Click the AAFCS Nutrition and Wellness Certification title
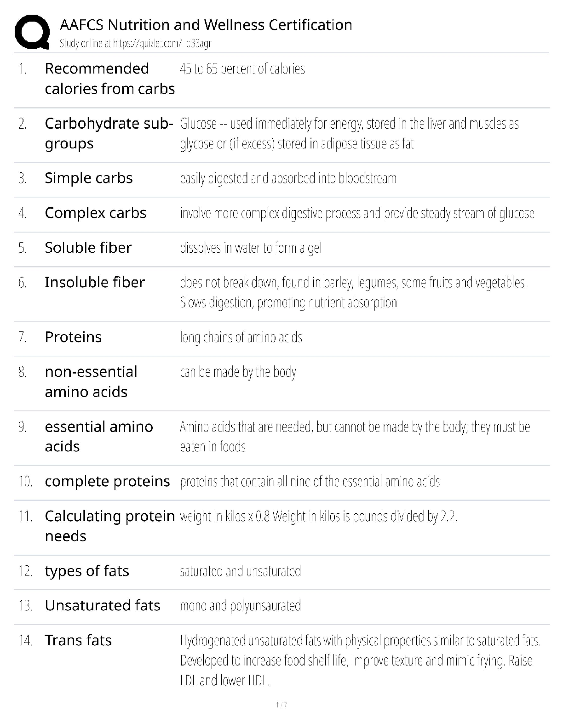 coord(206,25)
